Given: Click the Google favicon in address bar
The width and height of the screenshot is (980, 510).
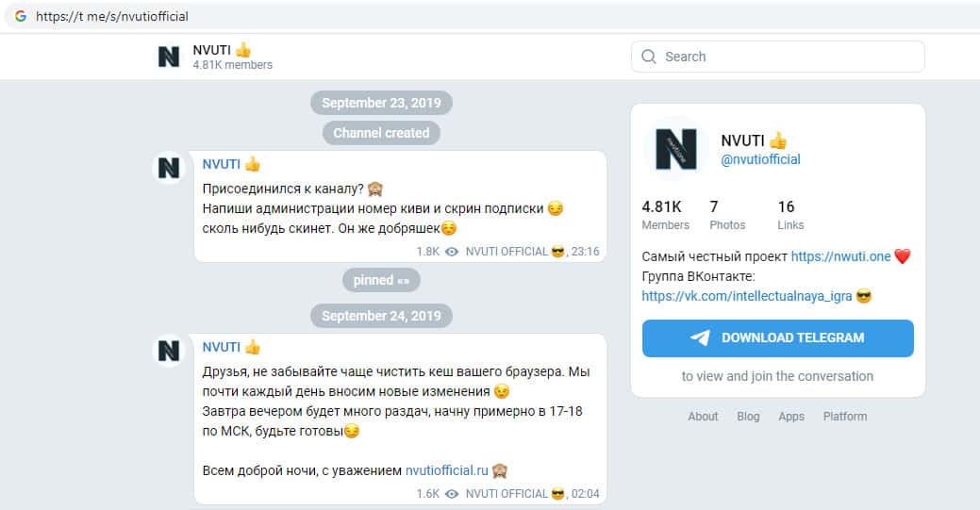Looking at the screenshot, I should click(20, 17).
